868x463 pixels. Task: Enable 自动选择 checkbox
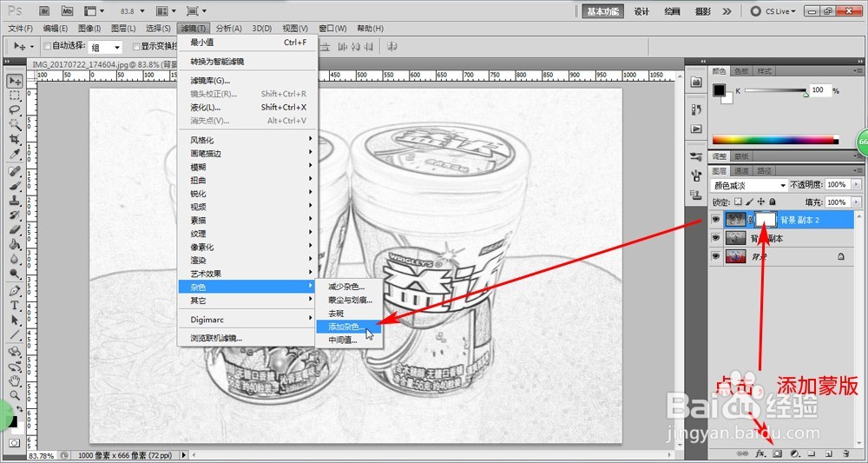(x=48, y=47)
